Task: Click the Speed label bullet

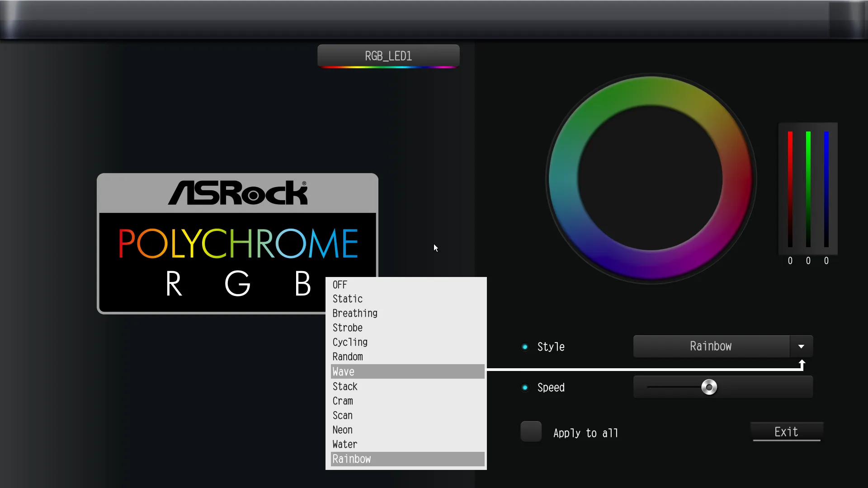Action: click(x=525, y=388)
